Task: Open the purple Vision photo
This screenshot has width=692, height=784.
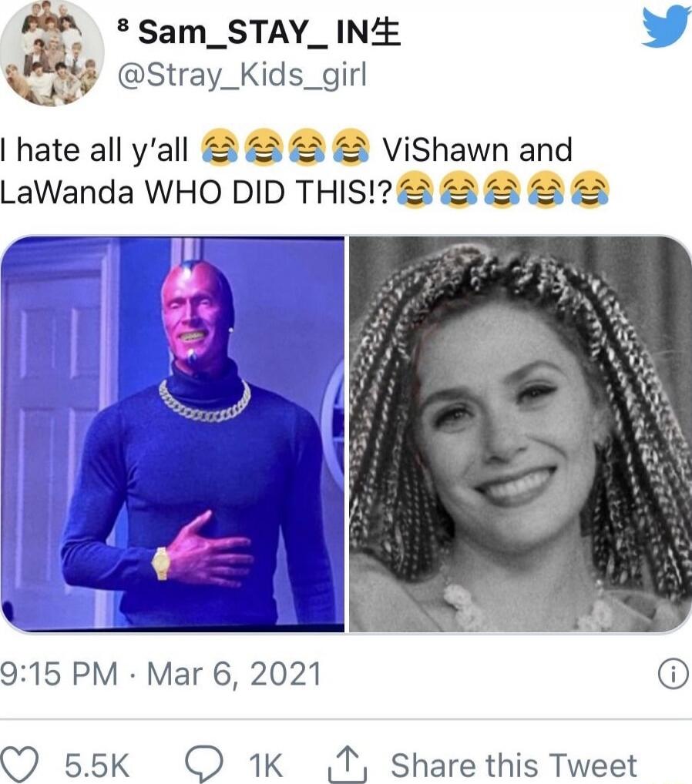Action: (x=172, y=434)
